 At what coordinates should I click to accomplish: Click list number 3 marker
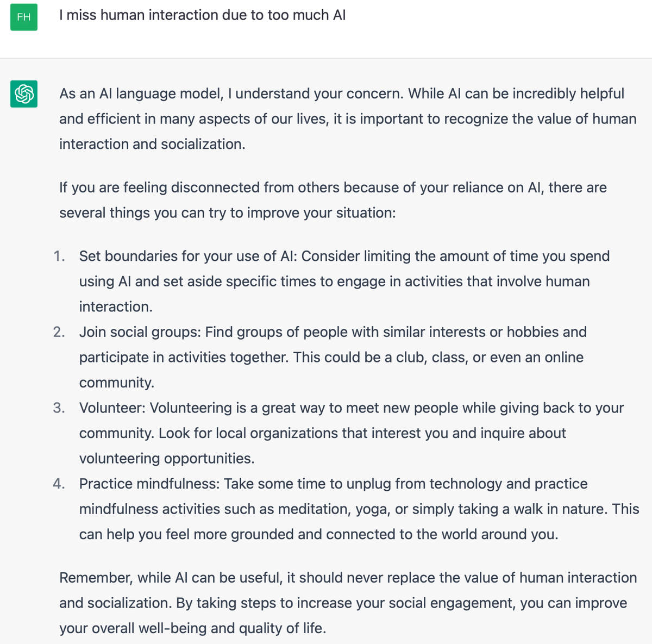click(x=59, y=408)
